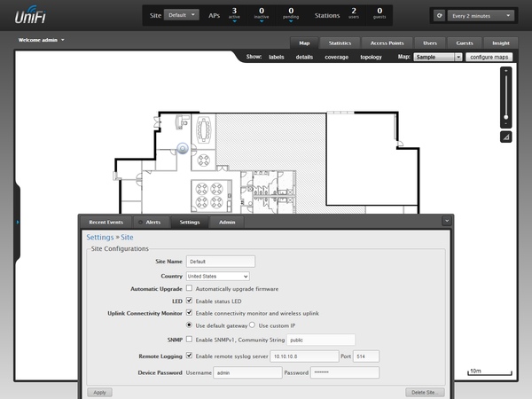Click the Device Username field
Viewport: 532px width, 399px height.
[247, 372]
